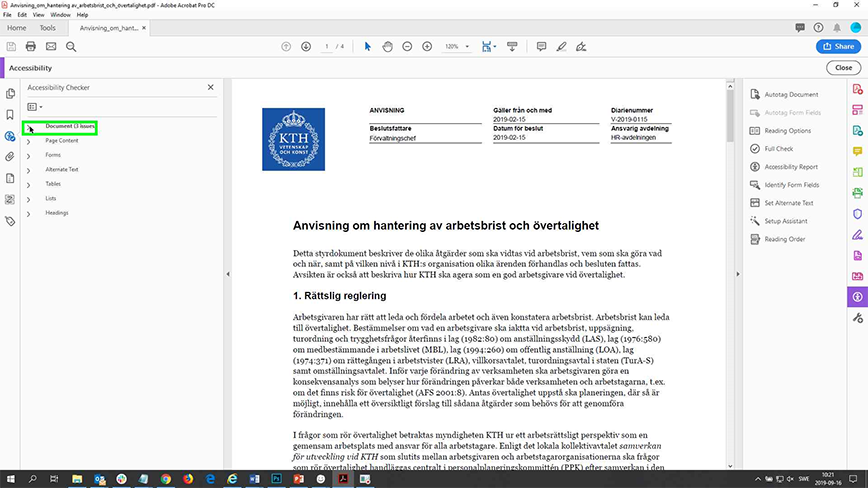Print the document with printer icon

click(x=30, y=46)
